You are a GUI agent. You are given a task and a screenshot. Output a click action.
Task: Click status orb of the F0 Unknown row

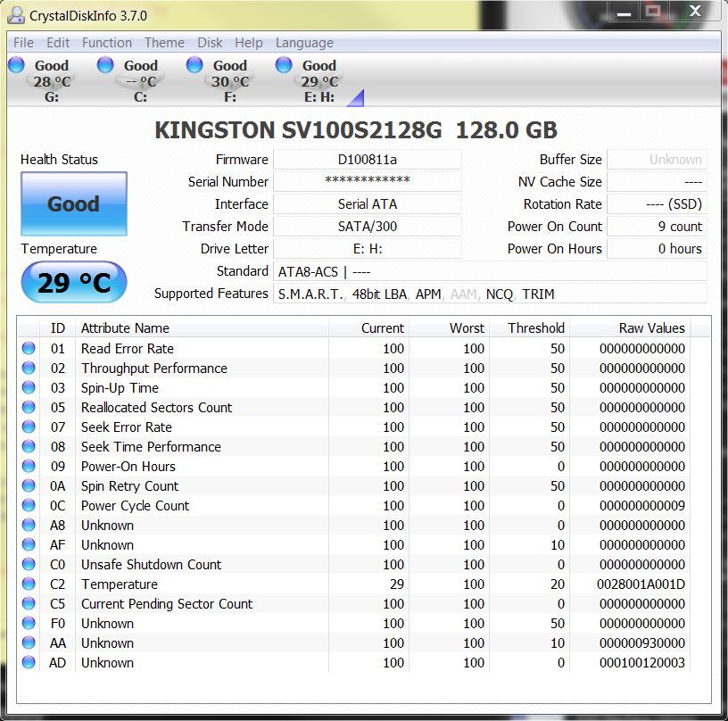29,623
